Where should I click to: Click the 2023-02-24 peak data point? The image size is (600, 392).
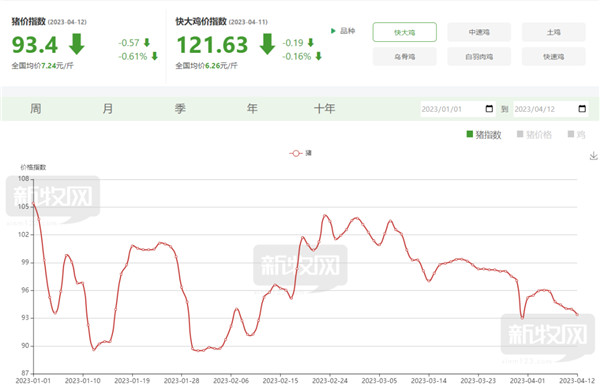click(325, 215)
